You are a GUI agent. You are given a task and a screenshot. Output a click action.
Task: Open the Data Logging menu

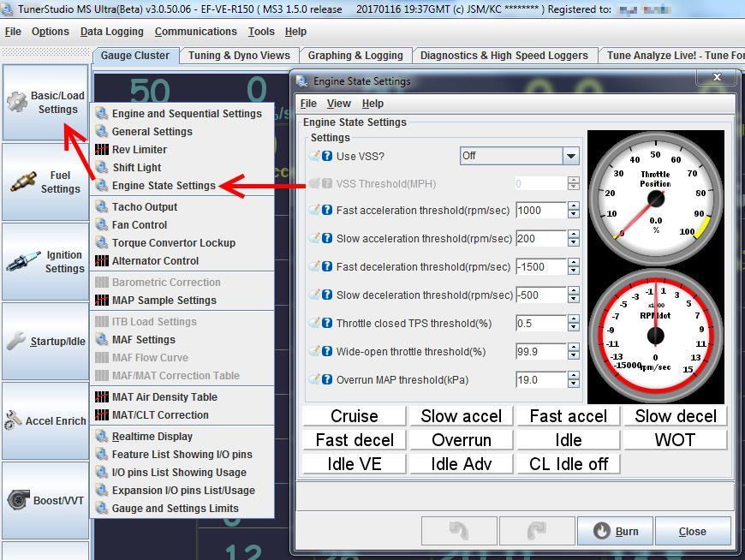[x=111, y=32]
